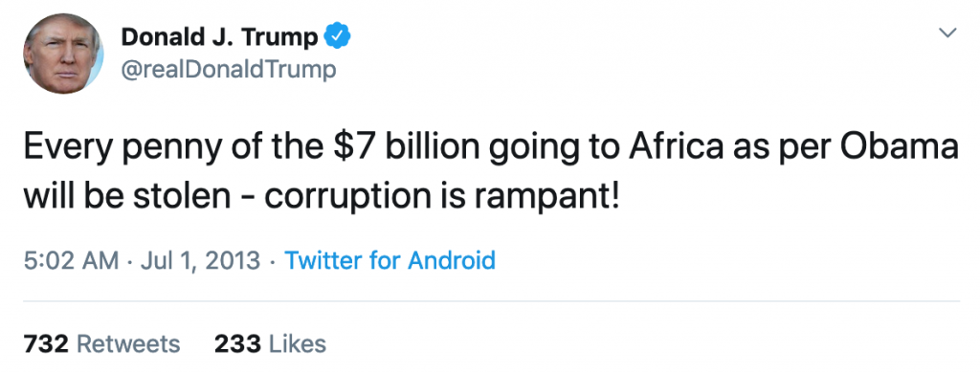This screenshot has height=373, width=980.
Task: Select the word Retweets label
Action: pyautogui.click(x=128, y=344)
